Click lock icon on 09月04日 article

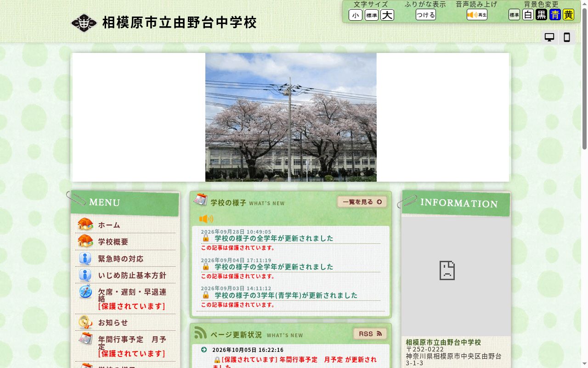pyautogui.click(x=206, y=266)
